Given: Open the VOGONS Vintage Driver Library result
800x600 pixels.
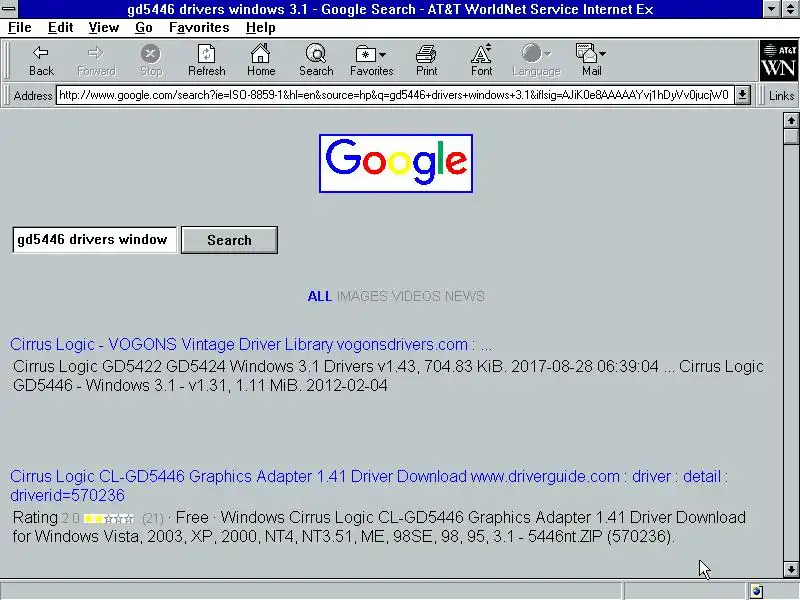Looking at the screenshot, I should [251, 344].
